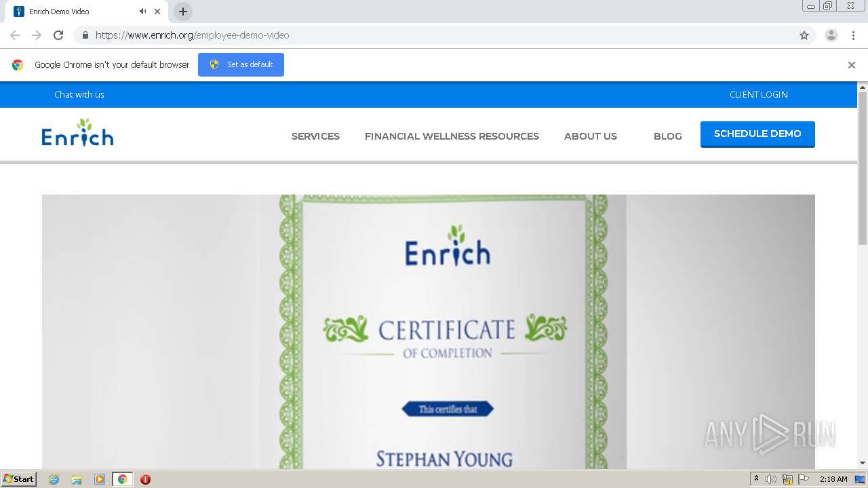The height and width of the screenshot is (488, 868).
Task: Click the certificate demo video
Action: tap(429, 331)
